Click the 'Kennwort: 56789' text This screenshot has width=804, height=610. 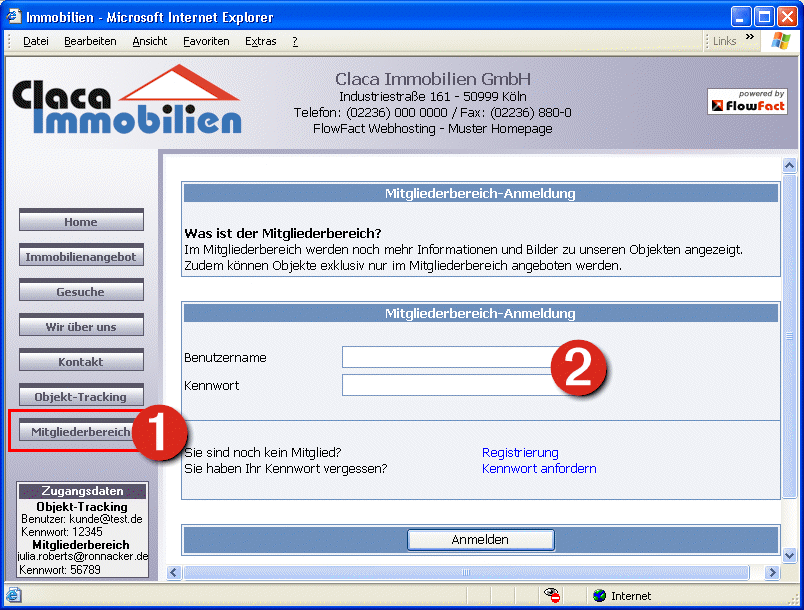point(60,570)
